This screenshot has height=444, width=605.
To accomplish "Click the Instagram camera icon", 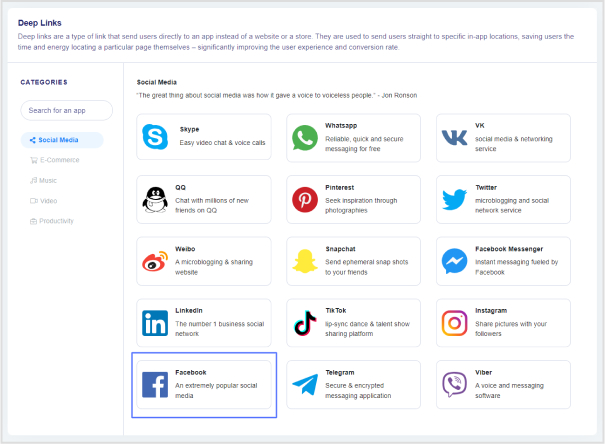I will pyautogui.click(x=455, y=323).
